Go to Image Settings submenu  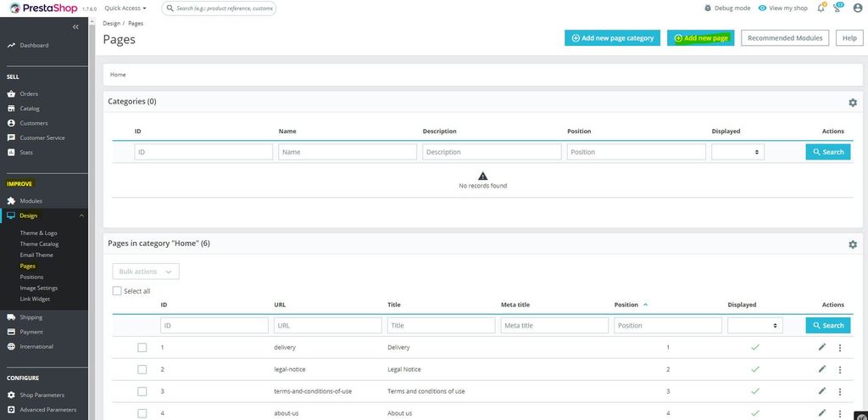(x=39, y=288)
